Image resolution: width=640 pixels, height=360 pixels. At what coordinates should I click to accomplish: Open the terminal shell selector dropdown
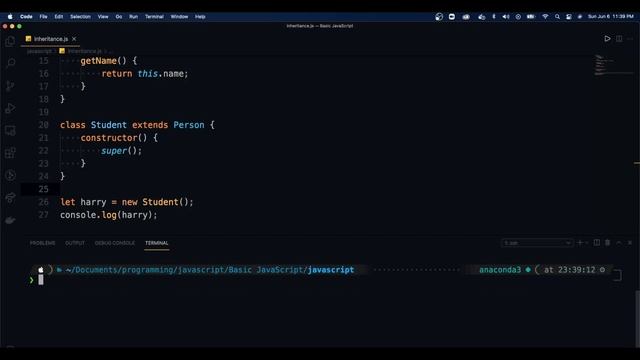coord(537,243)
